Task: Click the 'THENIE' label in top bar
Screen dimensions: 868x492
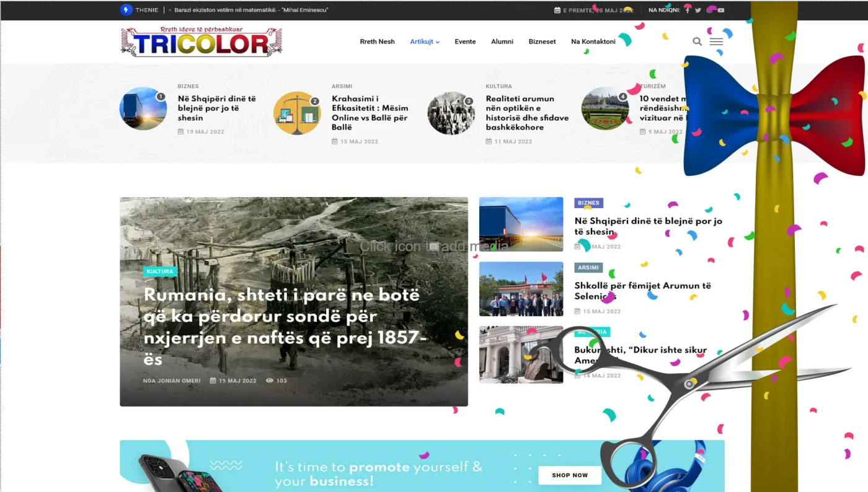Action: 148,10
